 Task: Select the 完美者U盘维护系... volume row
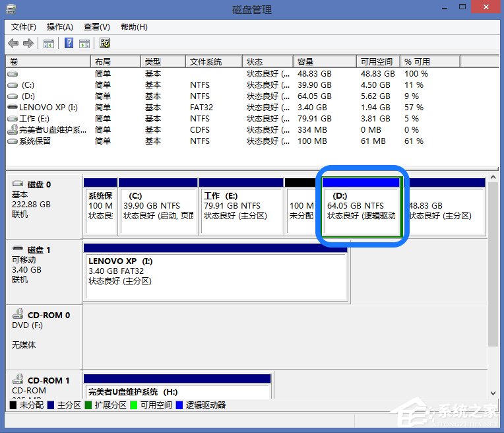tap(252, 130)
